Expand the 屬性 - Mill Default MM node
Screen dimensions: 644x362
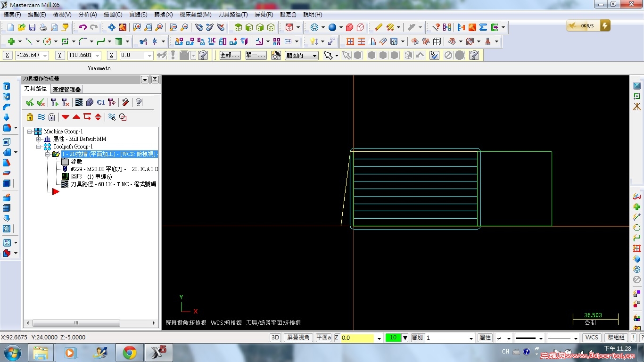click(39, 139)
